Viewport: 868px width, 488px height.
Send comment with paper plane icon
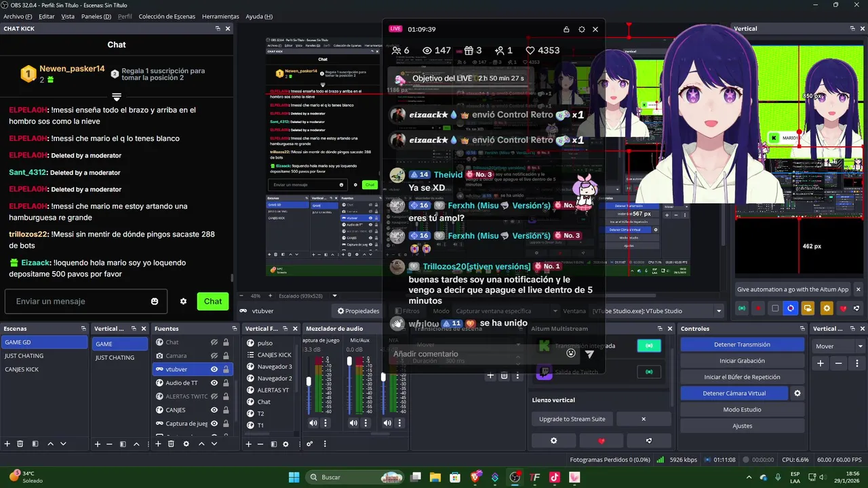[x=589, y=354]
